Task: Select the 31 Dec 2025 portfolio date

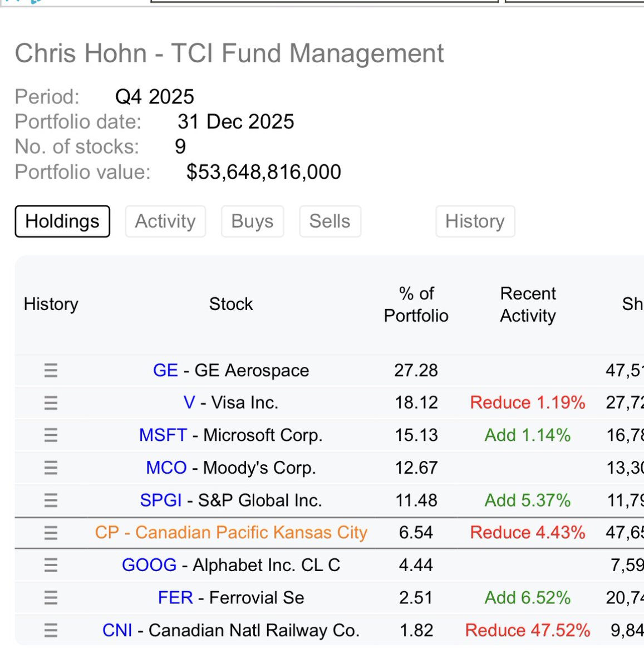Action: pos(236,122)
